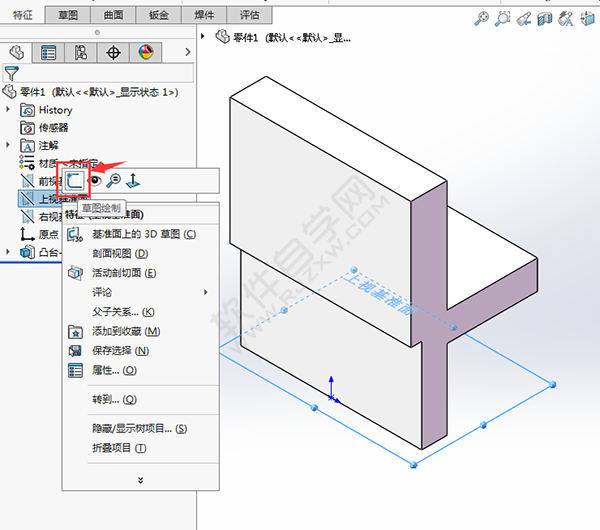The image size is (600, 530).
Task: Click the Zoom to Selection magnifier icon
Action: click(x=114, y=180)
